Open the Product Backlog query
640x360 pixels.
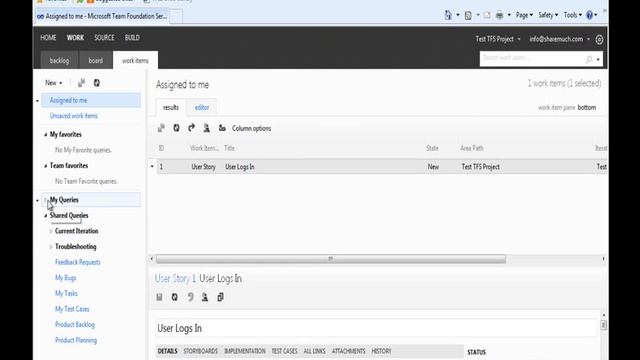tap(75, 324)
